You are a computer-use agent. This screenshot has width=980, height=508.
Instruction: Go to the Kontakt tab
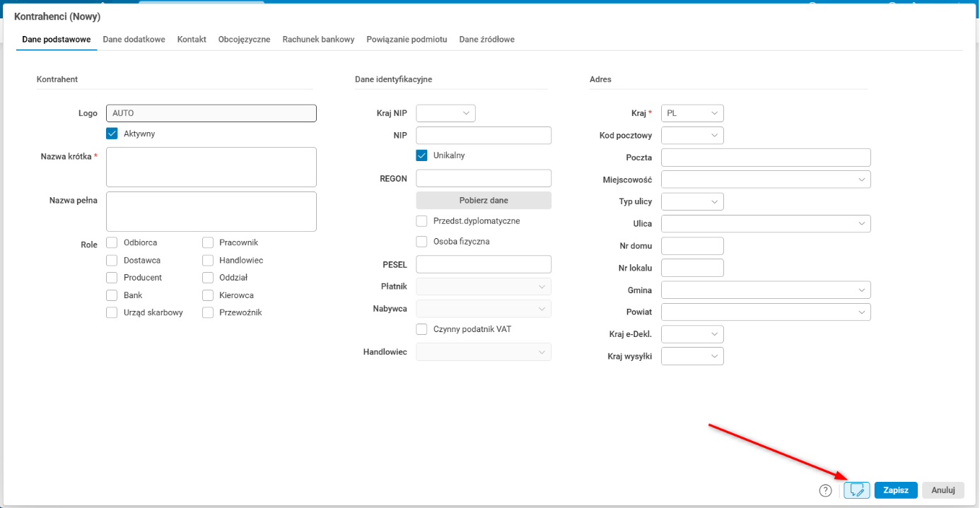[x=192, y=40]
